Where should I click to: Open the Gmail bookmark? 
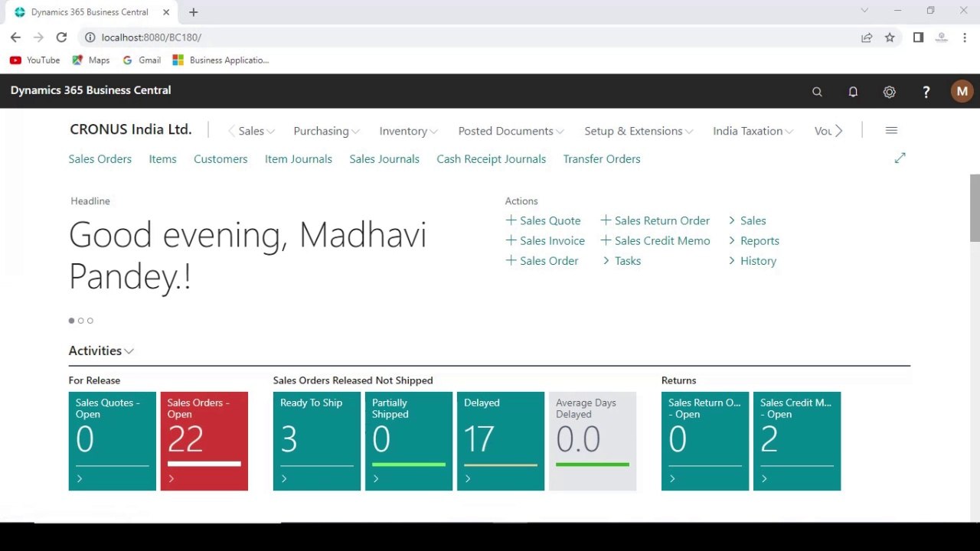point(142,60)
